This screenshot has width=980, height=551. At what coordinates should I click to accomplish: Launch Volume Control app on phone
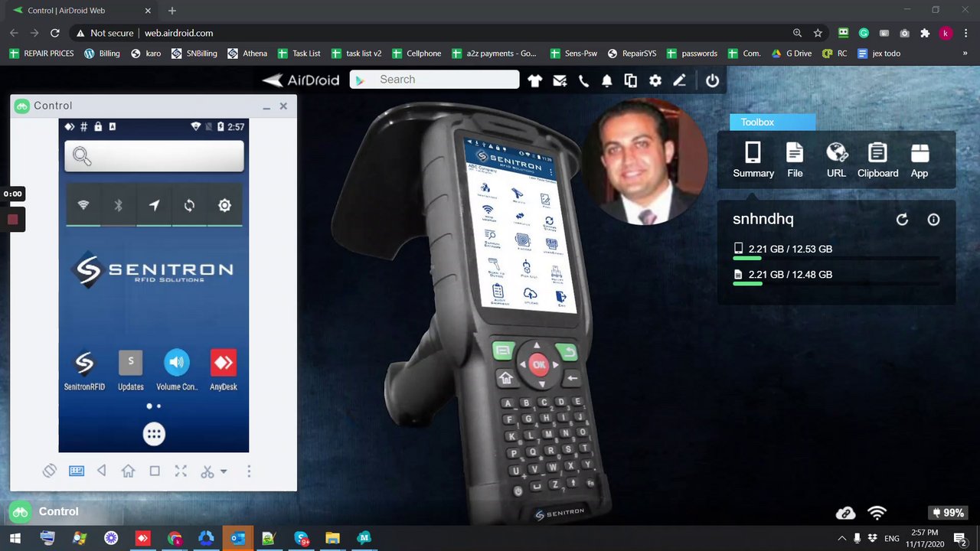pyautogui.click(x=177, y=370)
